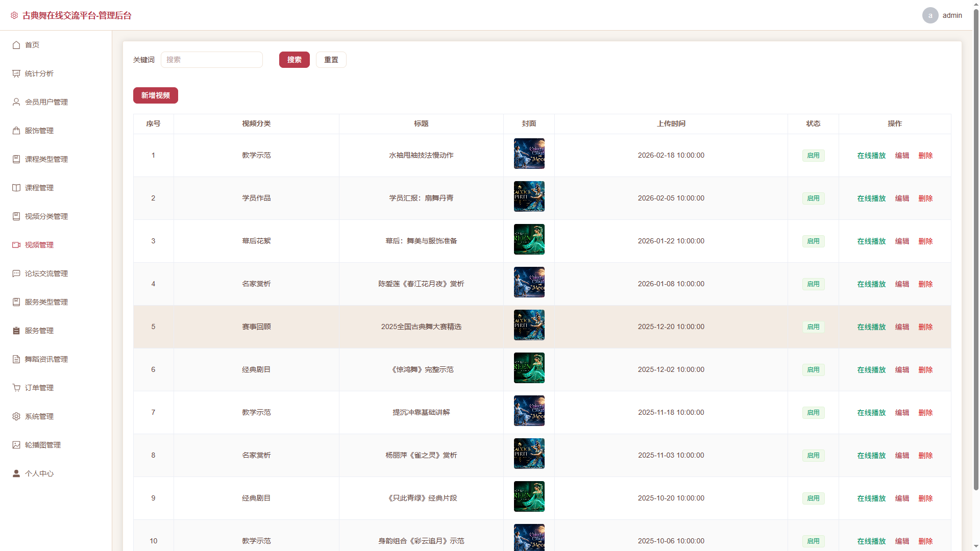
Task: Click the page vertical scrollbar
Action: pyautogui.click(x=976, y=250)
